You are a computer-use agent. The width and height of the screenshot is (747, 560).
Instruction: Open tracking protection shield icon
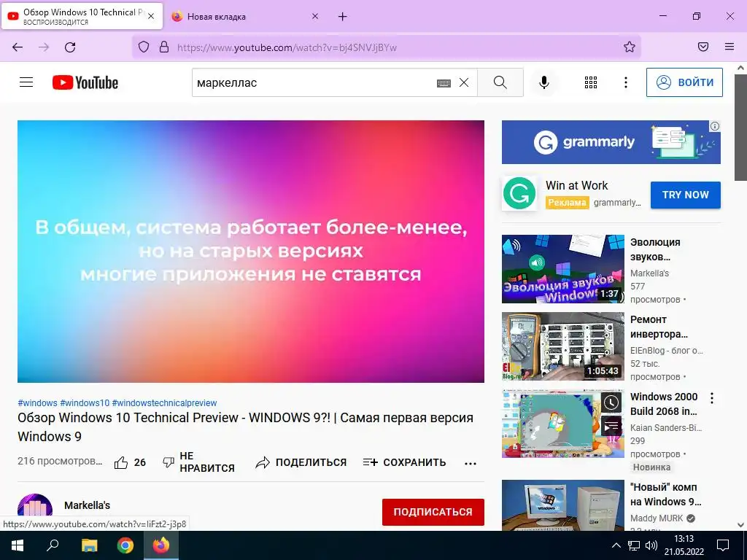click(144, 47)
